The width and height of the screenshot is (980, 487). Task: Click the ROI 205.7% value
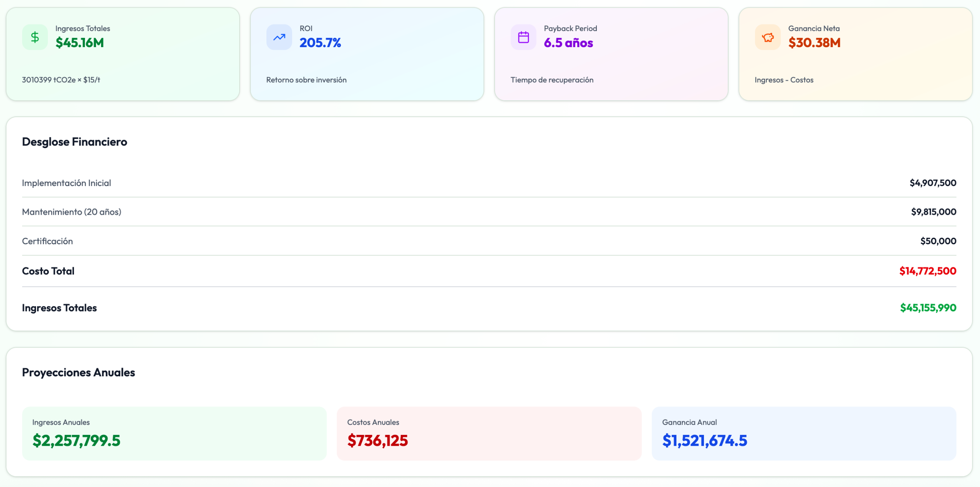[320, 42]
